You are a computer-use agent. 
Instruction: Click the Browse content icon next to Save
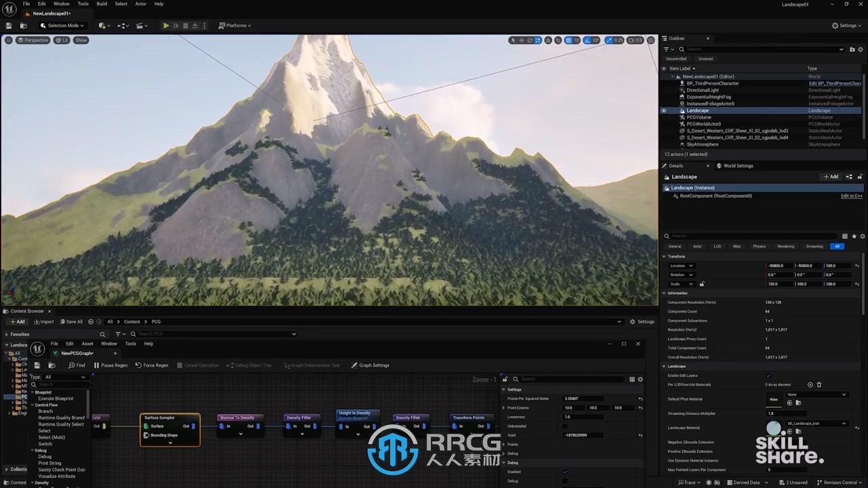[23, 26]
